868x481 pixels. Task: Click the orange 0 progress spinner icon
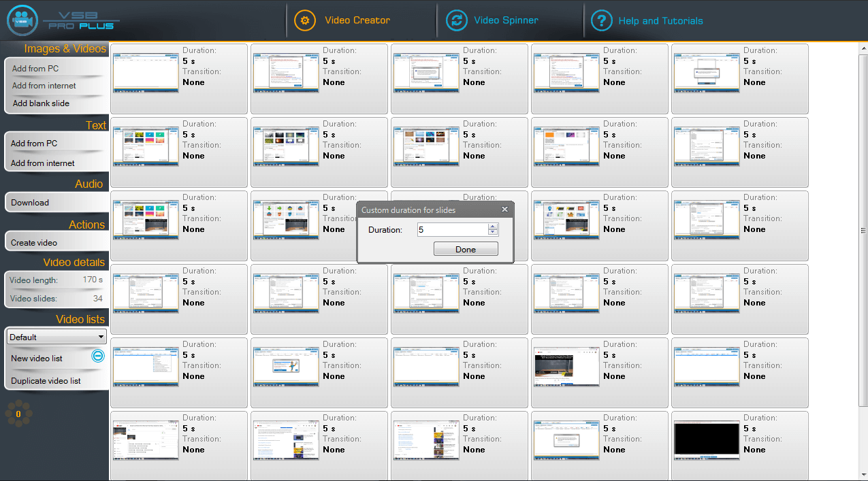[x=18, y=414]
